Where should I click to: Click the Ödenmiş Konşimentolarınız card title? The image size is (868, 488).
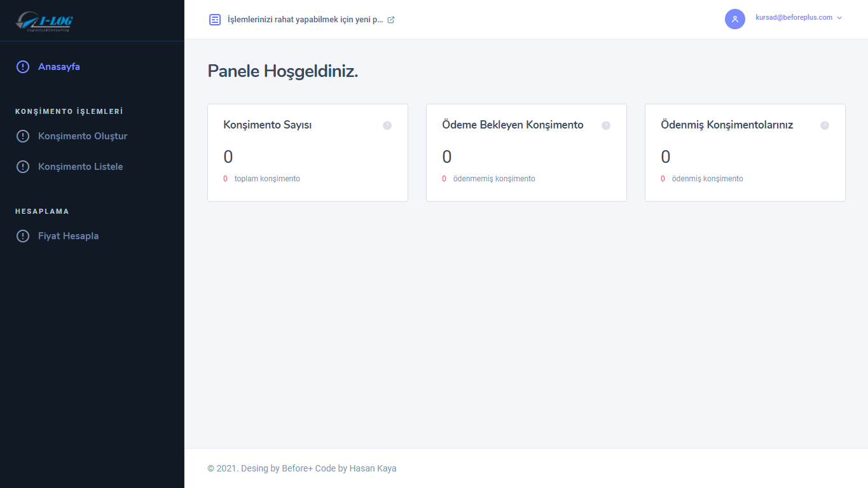click(x=727, y=125)
